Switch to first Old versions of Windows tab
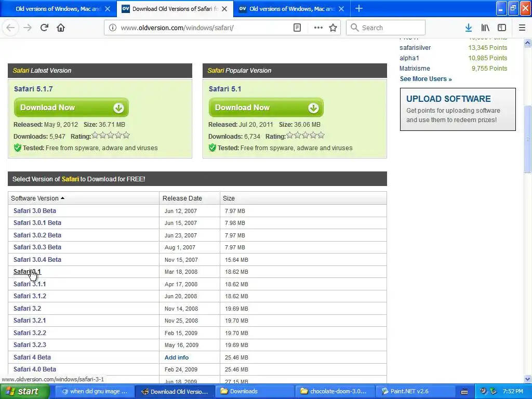Image resolution: width=532 pixels, height=399 pixels. (58, 9)
